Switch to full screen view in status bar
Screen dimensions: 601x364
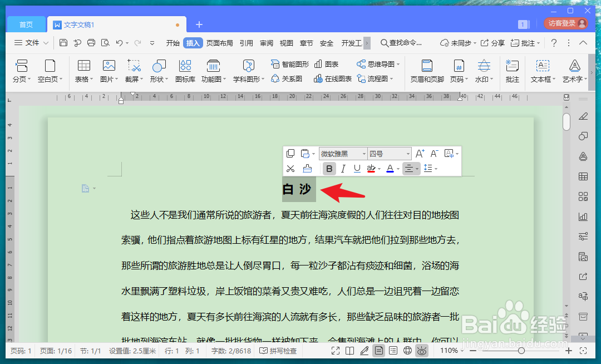335,351
